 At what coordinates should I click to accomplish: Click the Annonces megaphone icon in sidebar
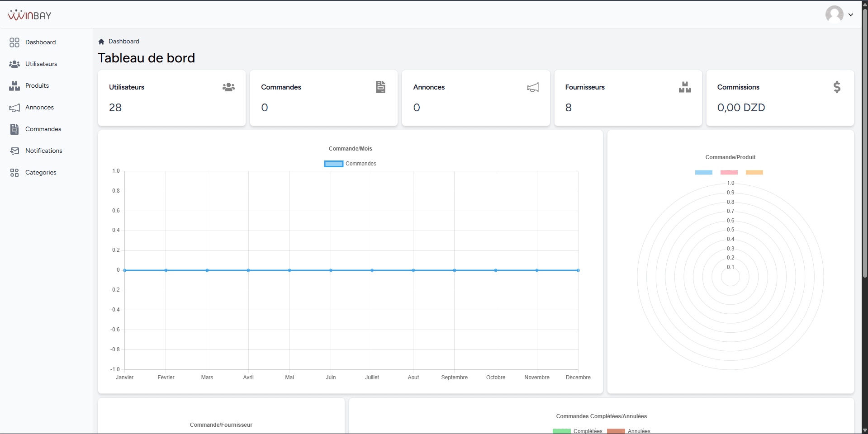[14, 108]
